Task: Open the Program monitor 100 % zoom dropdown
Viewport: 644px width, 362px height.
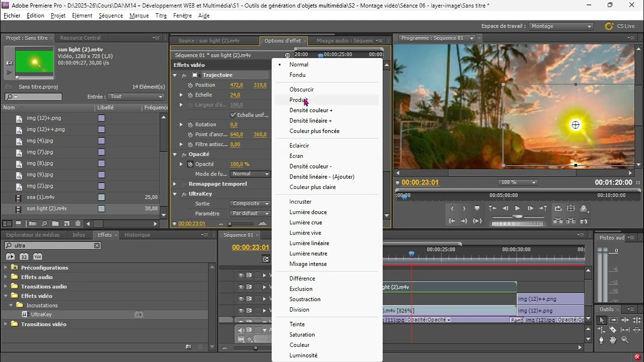Action: click(x=518, y=183)
